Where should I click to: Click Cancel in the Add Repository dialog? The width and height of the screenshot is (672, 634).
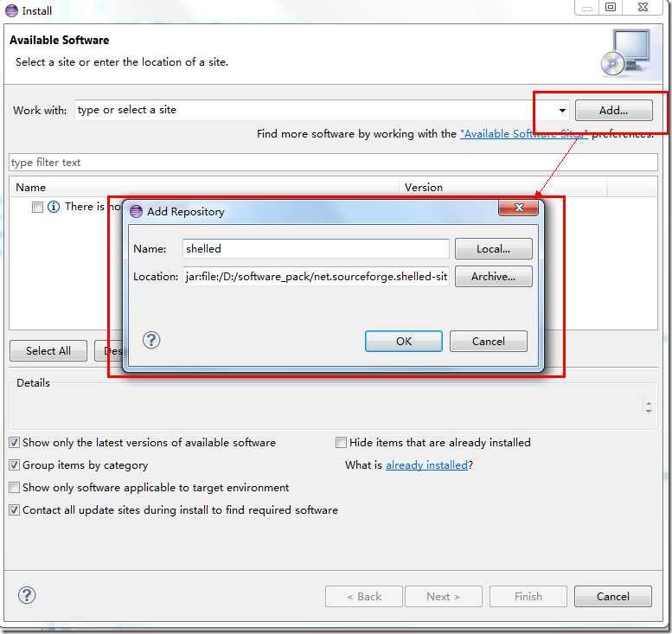[488, 342]
